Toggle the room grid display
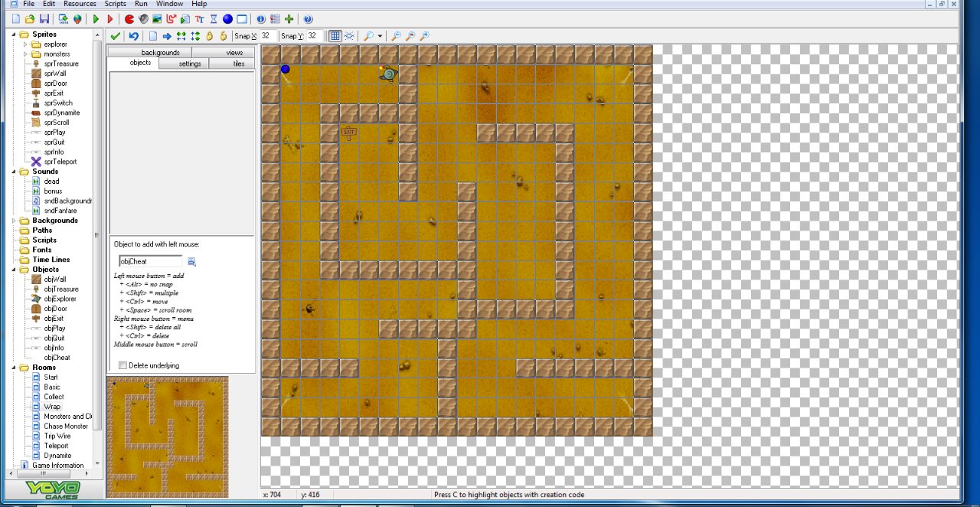Image resolution: width=980 pixels, height=507 pixels. [x=335, y=36]
